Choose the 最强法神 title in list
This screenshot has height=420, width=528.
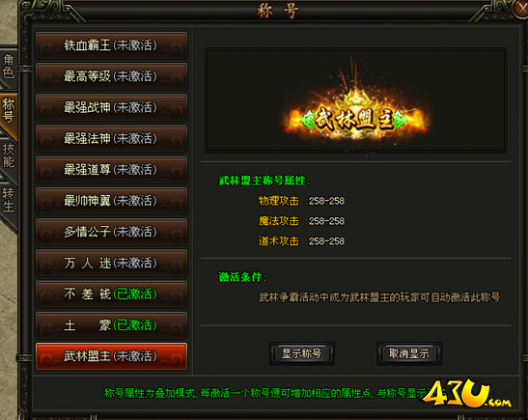[111, 138]
